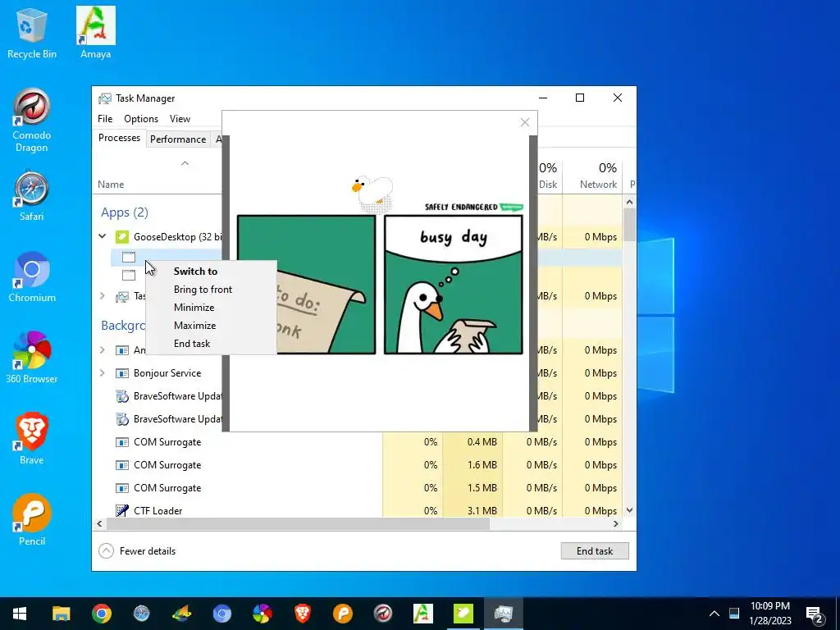This screenshot has width=840, height=630.
Task: Launch Google Chrome from the taskbar
Action: tap(101, 614)
